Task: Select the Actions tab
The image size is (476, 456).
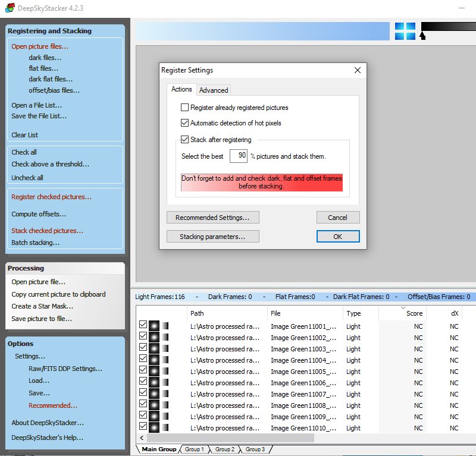Action: pyautogui.click(x=181, y=89)
